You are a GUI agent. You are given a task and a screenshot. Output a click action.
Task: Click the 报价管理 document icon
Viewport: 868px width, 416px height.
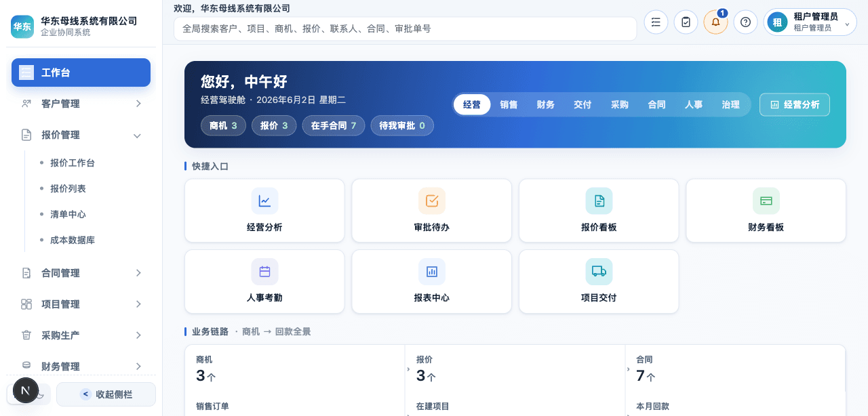coord(26,135)
